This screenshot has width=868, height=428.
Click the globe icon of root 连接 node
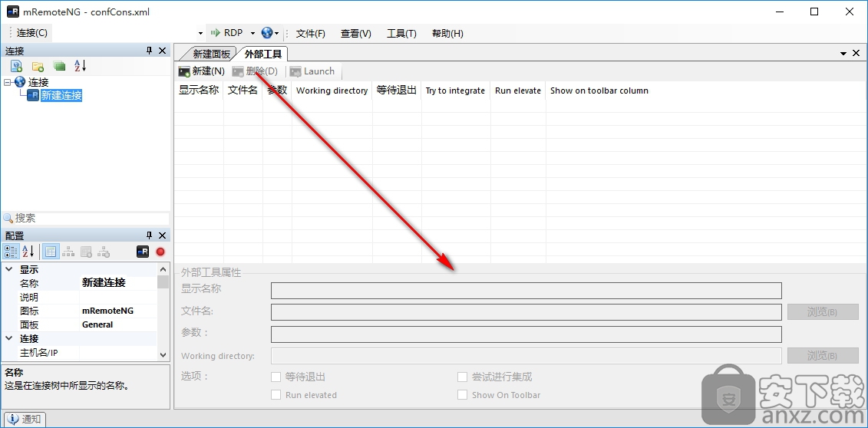[21, 82]
